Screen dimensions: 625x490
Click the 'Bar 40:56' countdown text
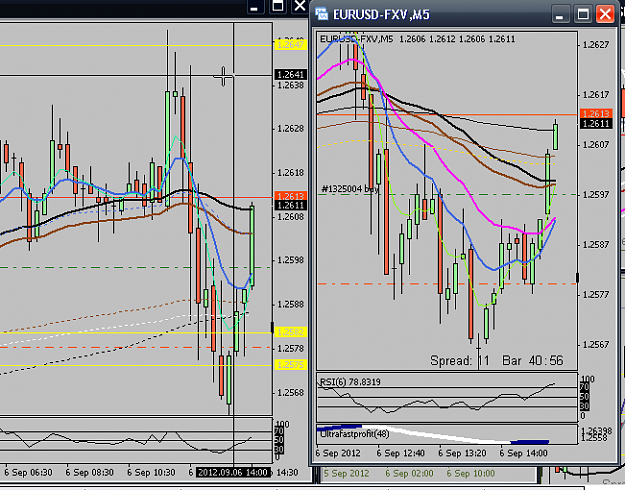point(533,360)
